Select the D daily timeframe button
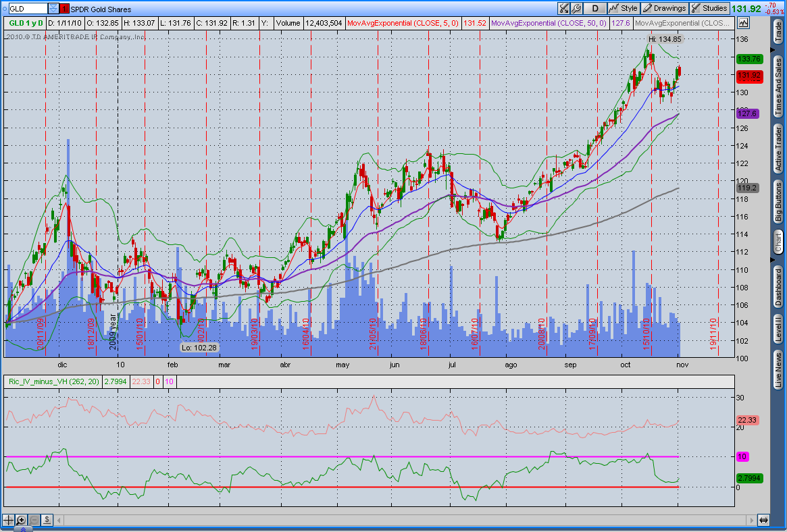 (x=595, y=9)
